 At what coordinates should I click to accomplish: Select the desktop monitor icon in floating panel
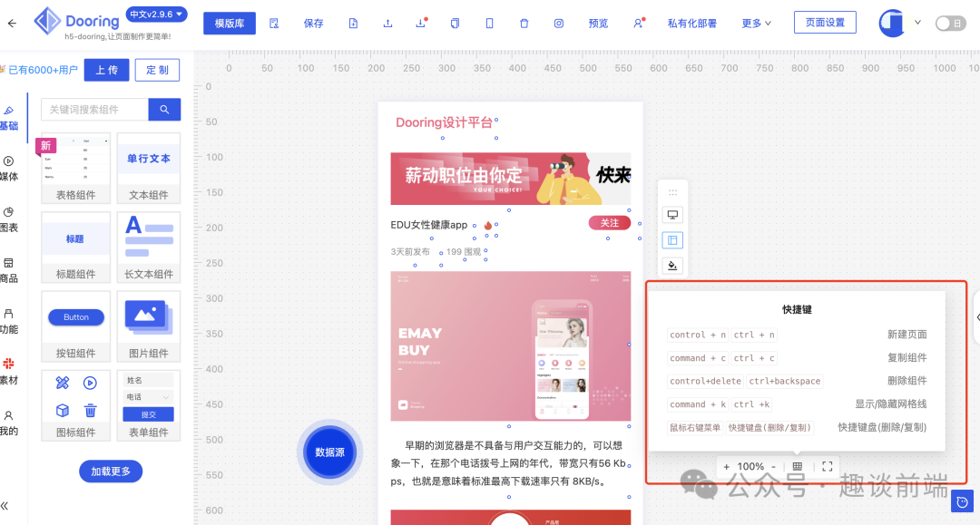point(672,214)
